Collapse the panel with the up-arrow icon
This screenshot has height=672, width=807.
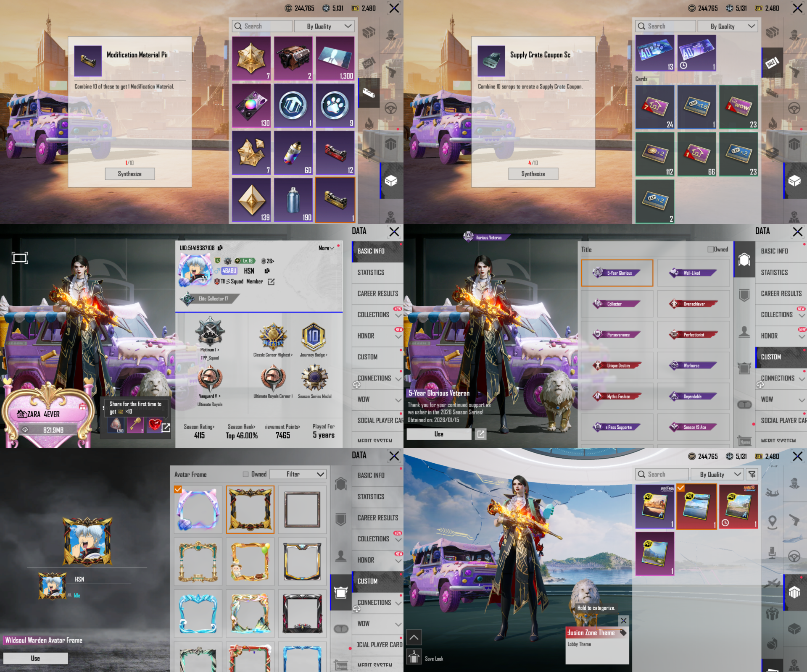click(x=414, y=637)
